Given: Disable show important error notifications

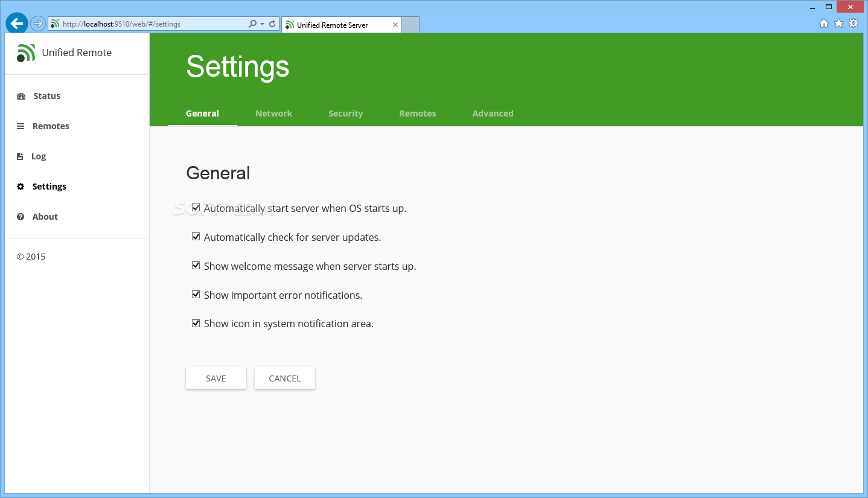Looking at the screenshot, I should tap(196, 295).
